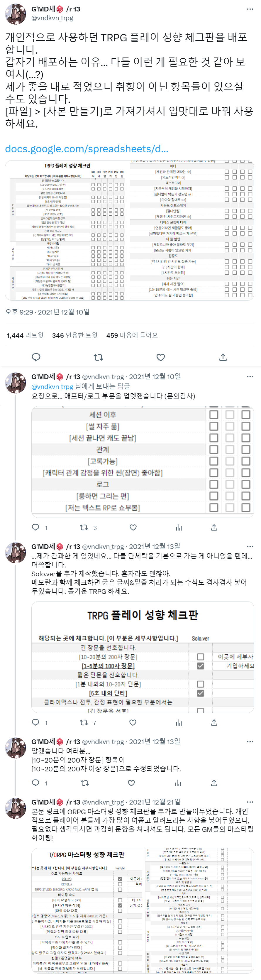Image resolution: width=261 pixels, height=980 pixels.
Task: Open the 마스터링 성향 체크판 image
Action: click(143, 911)
